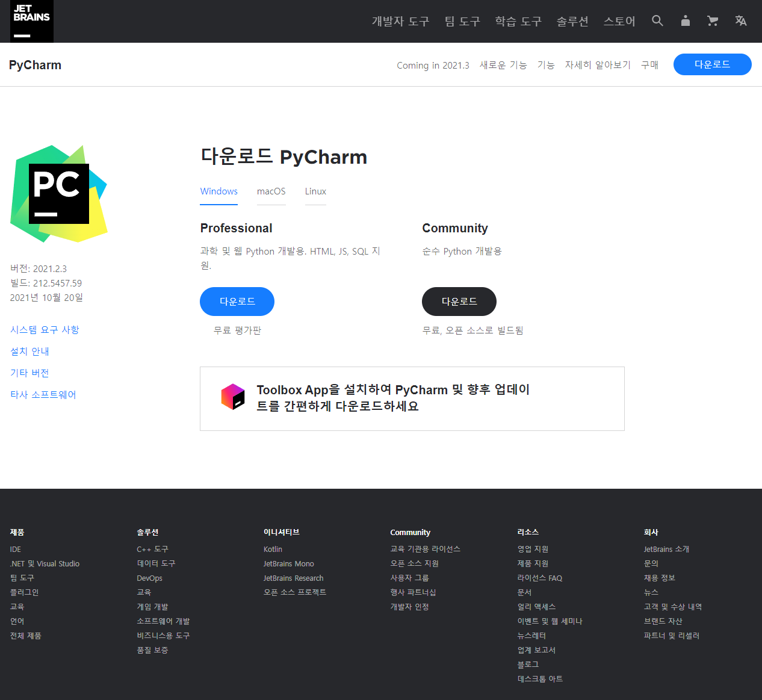This screenshot has width=762, height=700.
Task: Click the PyCharm product title
Action: pos(35,65)
